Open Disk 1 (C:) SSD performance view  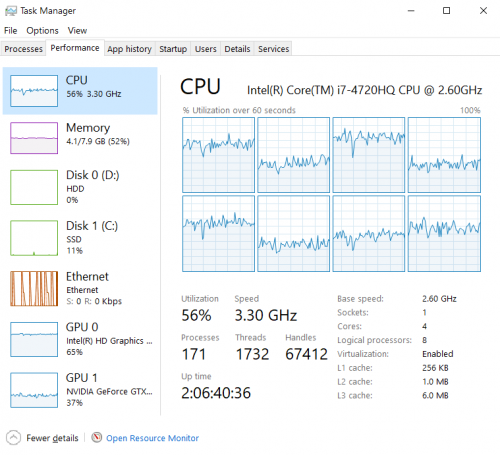tap(80, 238)
